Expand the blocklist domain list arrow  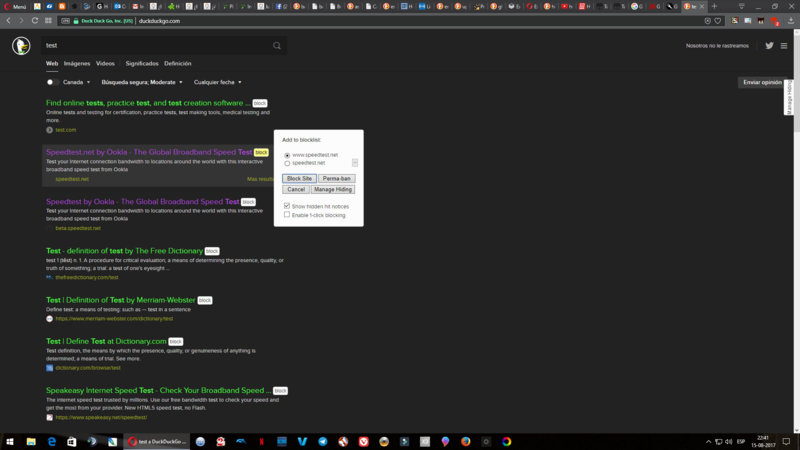[x=355, y=163]
